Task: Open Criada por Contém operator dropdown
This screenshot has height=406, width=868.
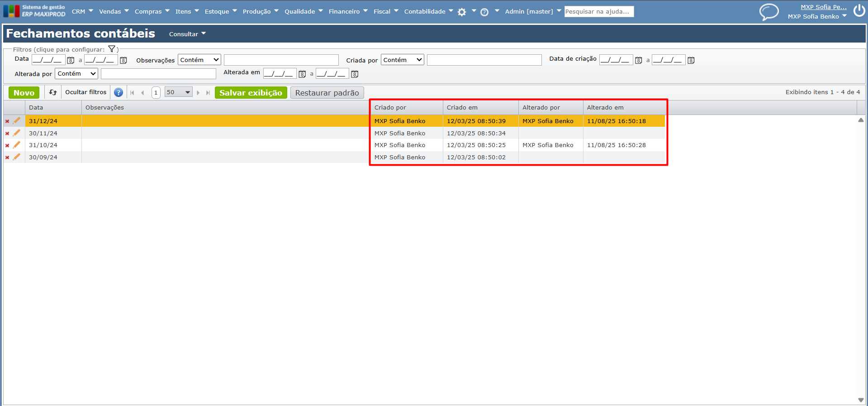Action: [x=403, y=60]
